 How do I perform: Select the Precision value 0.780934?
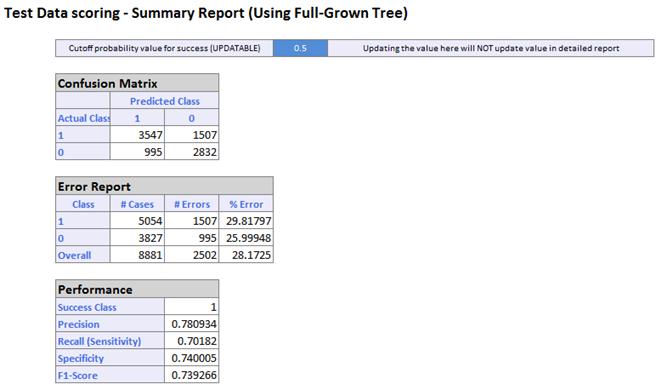click(x=192, y=324)
